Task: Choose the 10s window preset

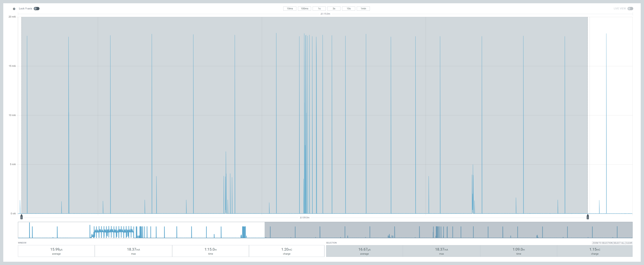Action: pos(348,8)
